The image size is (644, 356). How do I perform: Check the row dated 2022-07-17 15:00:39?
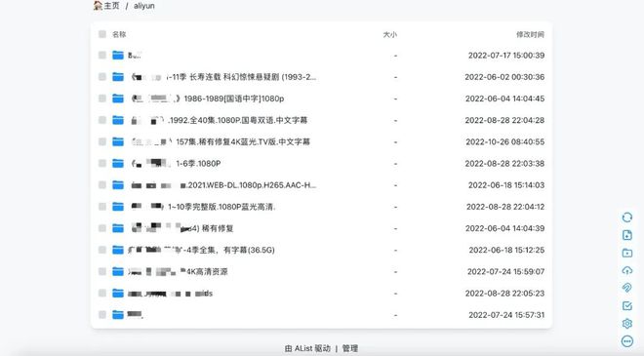(x=102, y=55)
